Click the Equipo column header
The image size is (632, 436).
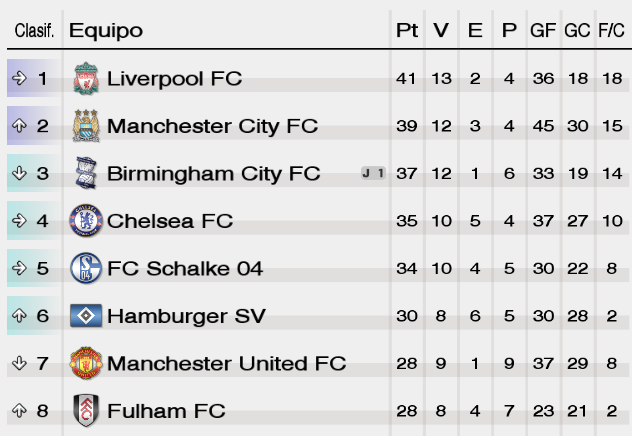pyautogui.click(x=106, y=31)
